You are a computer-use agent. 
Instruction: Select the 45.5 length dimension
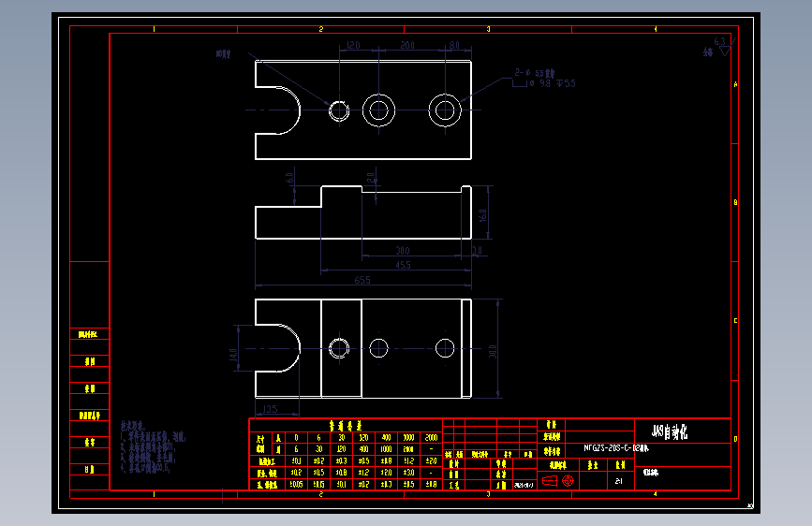(x=403, y=265)
